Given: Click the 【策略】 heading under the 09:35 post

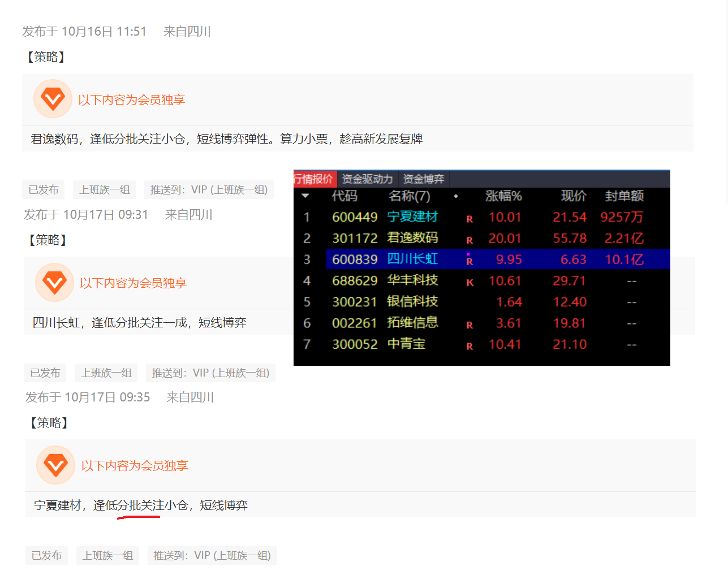Looking at the screenshot, I should [49, 423].
